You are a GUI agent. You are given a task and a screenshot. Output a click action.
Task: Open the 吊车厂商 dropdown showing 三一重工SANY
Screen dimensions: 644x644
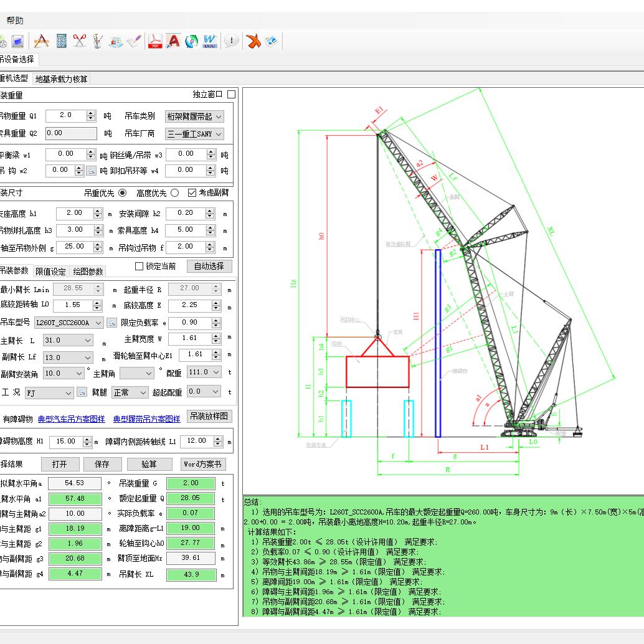194,134
